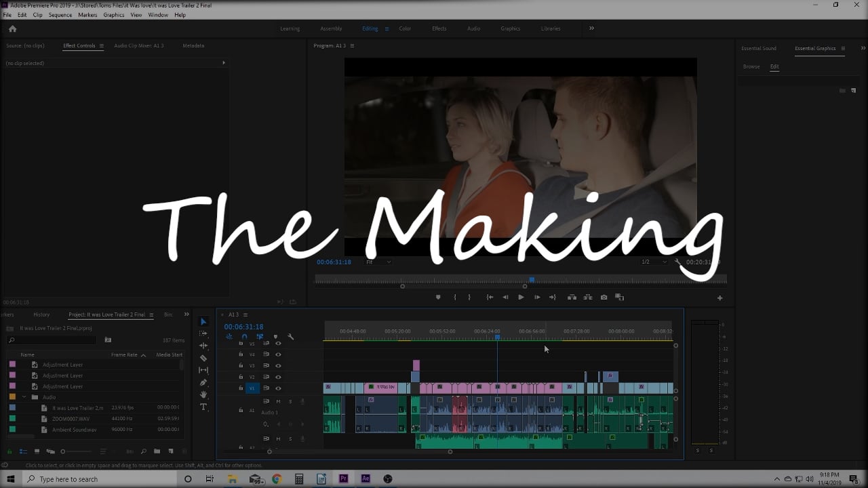Sort by the Frame Rate column header
Screen dimensions: 868x488
tap(124, 354)
